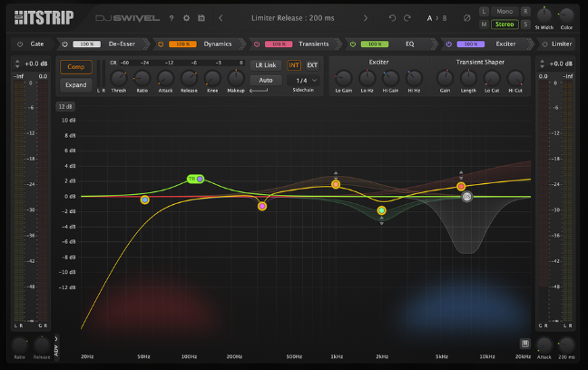Select the pink EQ band node
The width and height of the screenshot is (588, 370).
click(262, 206)
